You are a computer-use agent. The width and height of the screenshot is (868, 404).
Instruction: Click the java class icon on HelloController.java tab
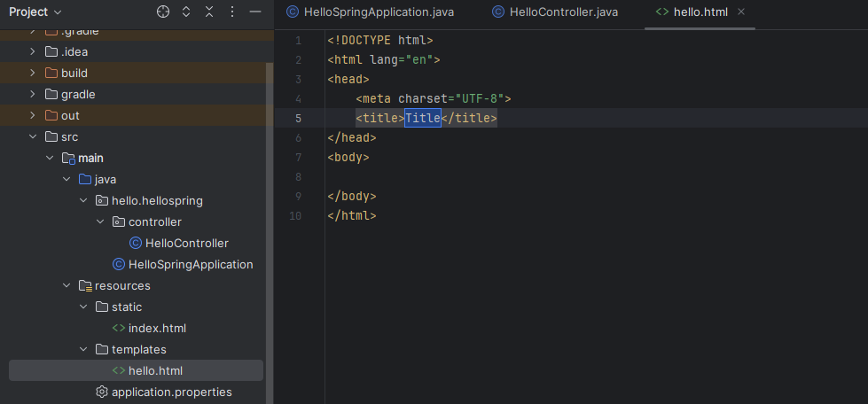(498, 12)
